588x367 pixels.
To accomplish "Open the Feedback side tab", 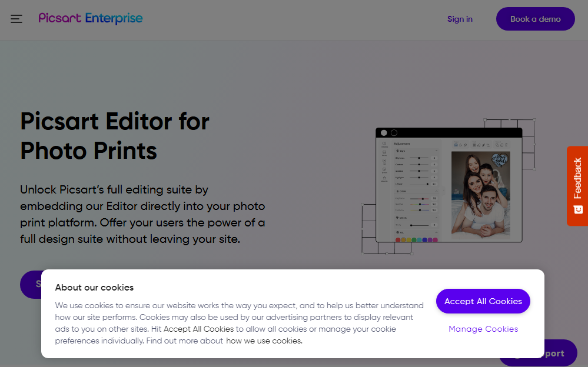I will [577, 186].
